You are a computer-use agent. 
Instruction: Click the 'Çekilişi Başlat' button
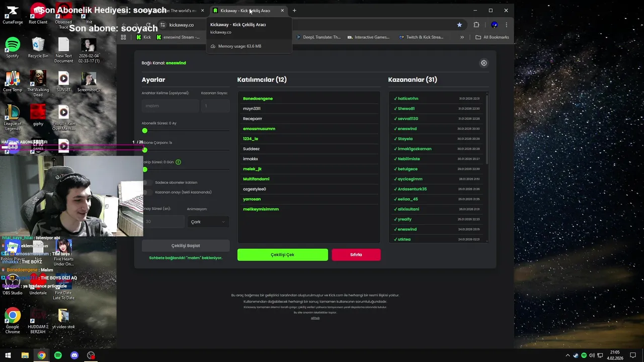click(x=186, y=246)
